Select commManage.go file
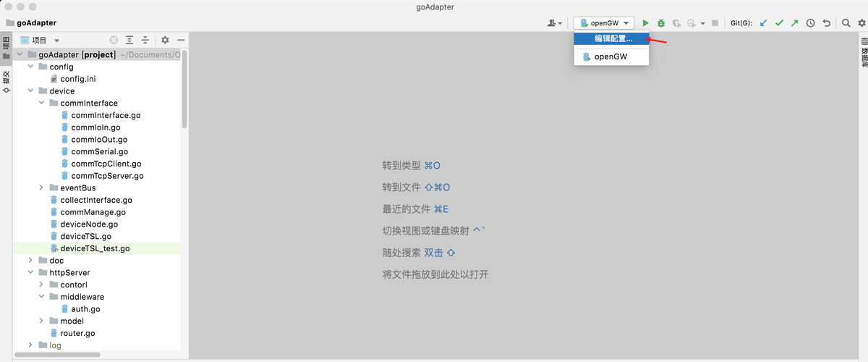The image size is (868, 362). coord(88,212)
